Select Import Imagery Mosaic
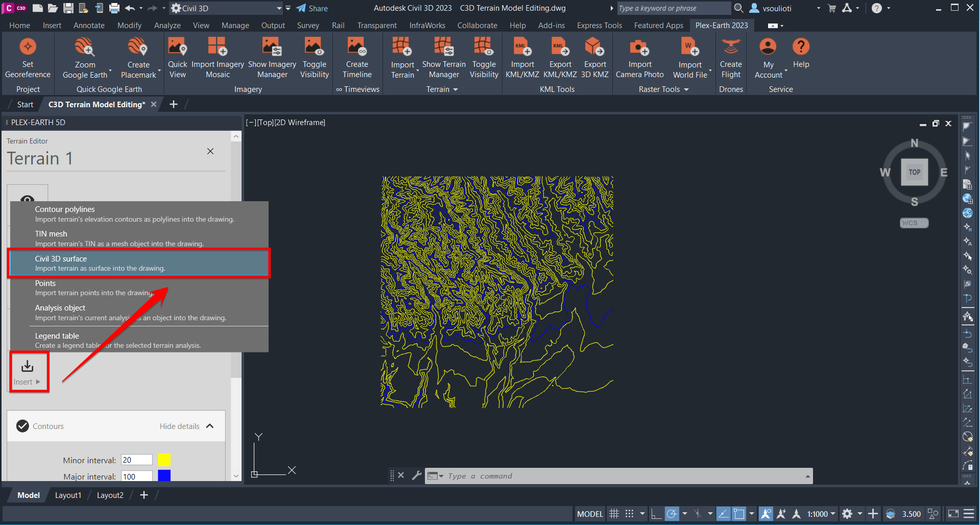Viewport: 980px width, 525px height. pos(217,58)
